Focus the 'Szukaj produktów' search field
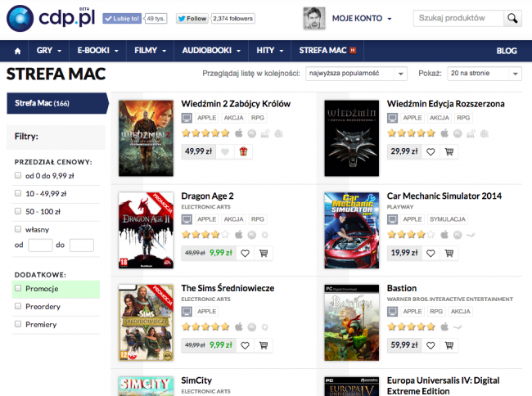This screenshot has width=532, height=396. coord(458,18)
